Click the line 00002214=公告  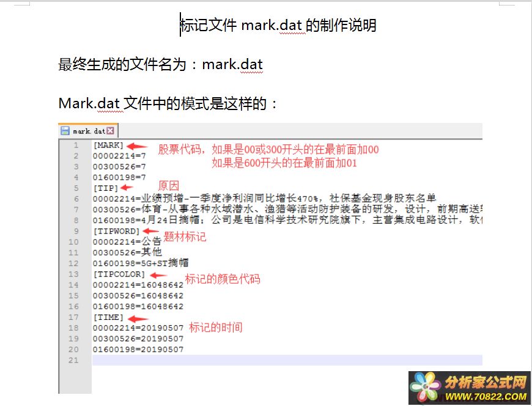[127, 242]
